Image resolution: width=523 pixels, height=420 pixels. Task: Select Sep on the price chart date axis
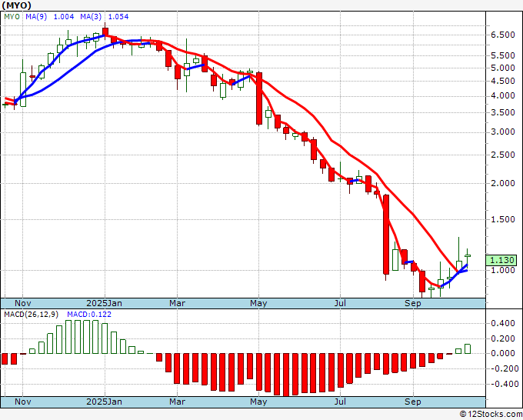click(412, 303)
